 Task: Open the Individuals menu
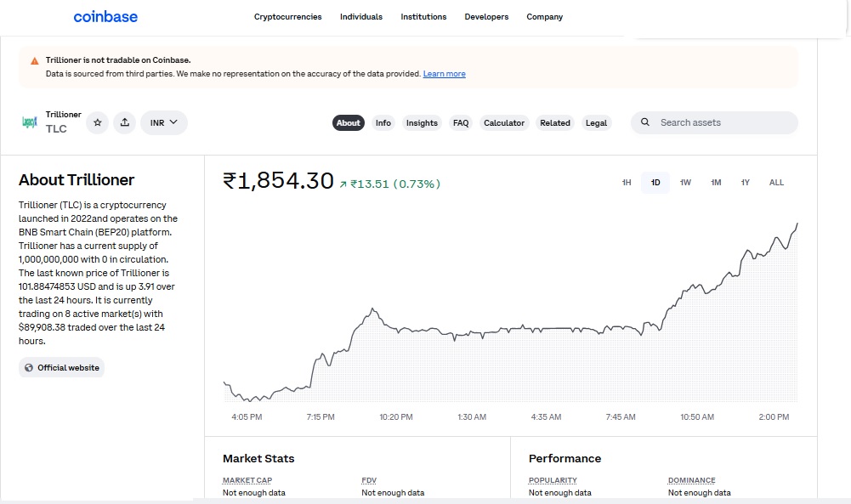[x=361, y=17]
